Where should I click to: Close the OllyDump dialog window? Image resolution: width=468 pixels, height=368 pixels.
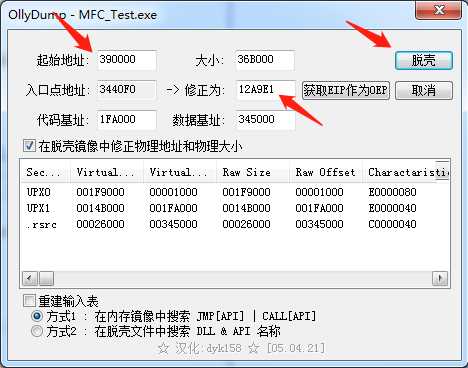[439, 10]
